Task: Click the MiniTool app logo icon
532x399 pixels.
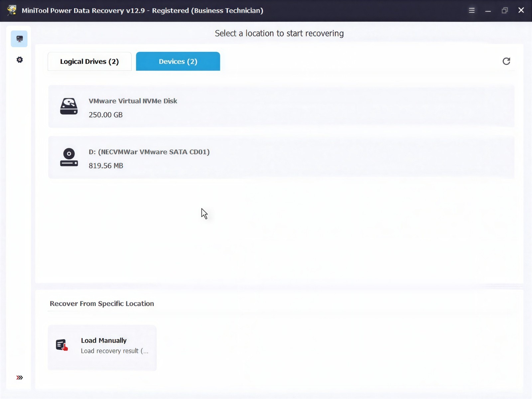Action: coord(12,10)
